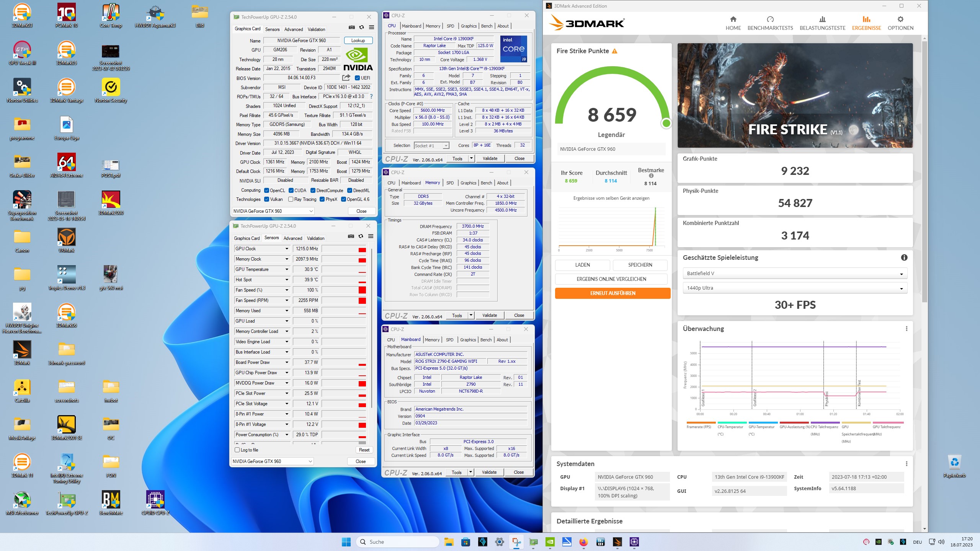
Task: Expand Board Power Draw sensor dropdown arrow
Action: pyautogui.click(x=286, y=362)
